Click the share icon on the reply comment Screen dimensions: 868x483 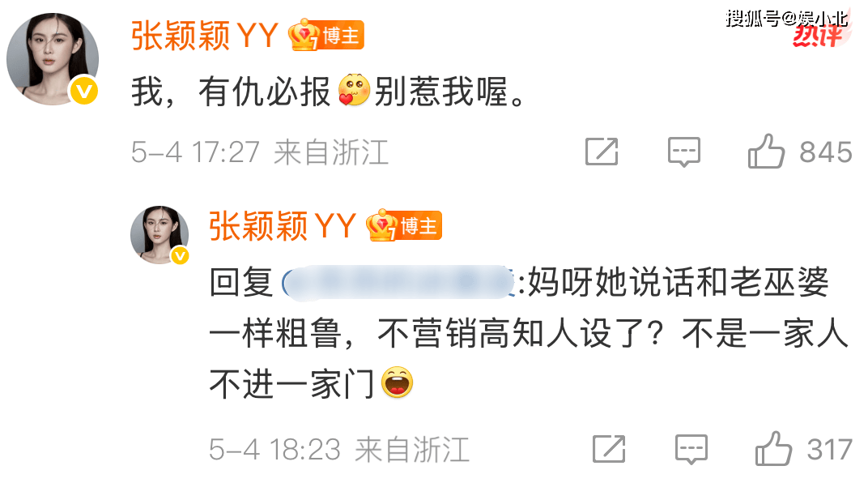(609, 449)
